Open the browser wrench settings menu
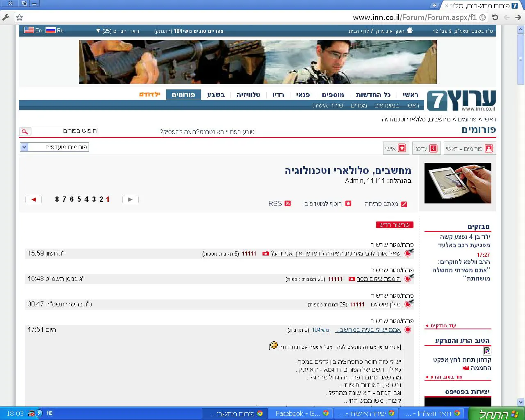 [x=6, y=17]
